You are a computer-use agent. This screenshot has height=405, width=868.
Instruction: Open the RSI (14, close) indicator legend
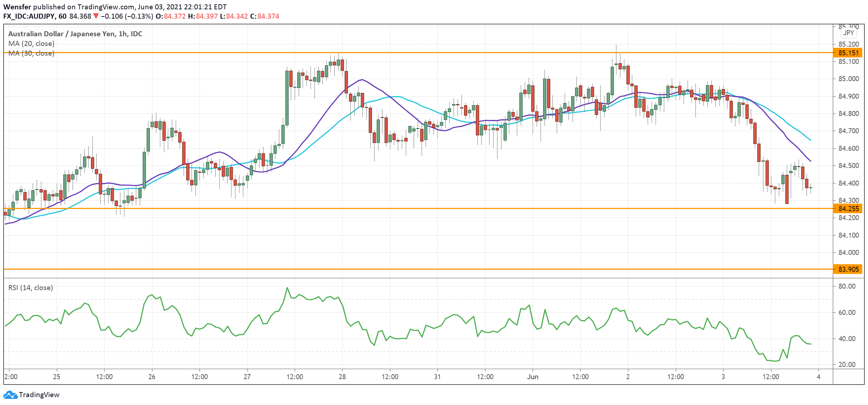pos(31,288)
